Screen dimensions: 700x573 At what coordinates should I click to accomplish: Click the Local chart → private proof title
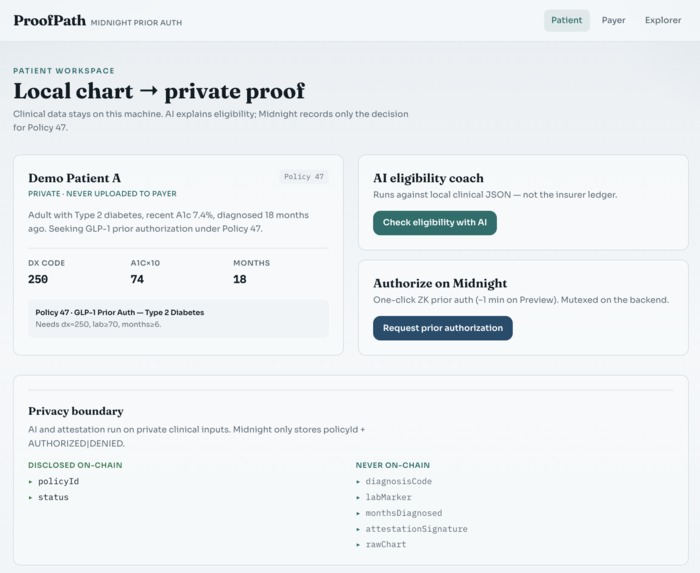[159, 91]
